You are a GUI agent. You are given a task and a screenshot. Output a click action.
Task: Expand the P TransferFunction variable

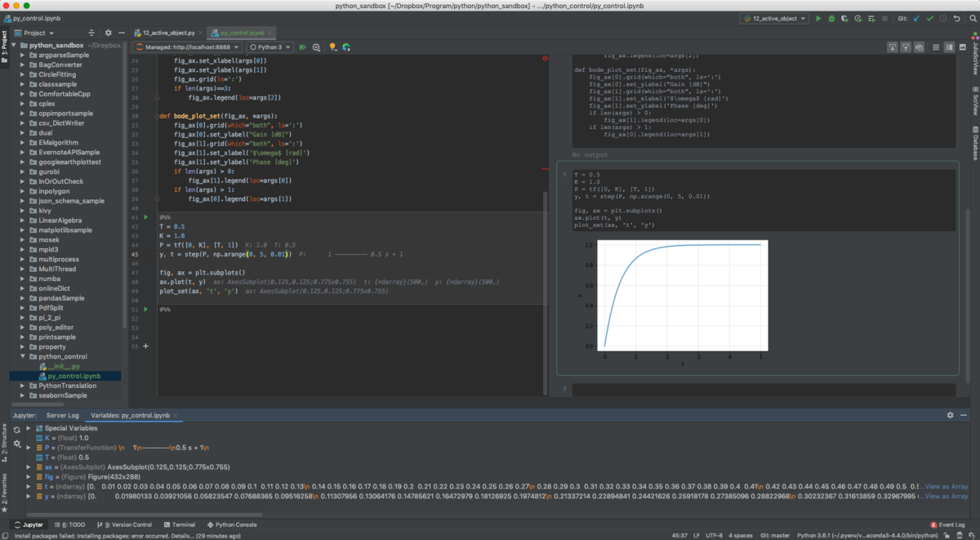[x=29, y=448]
